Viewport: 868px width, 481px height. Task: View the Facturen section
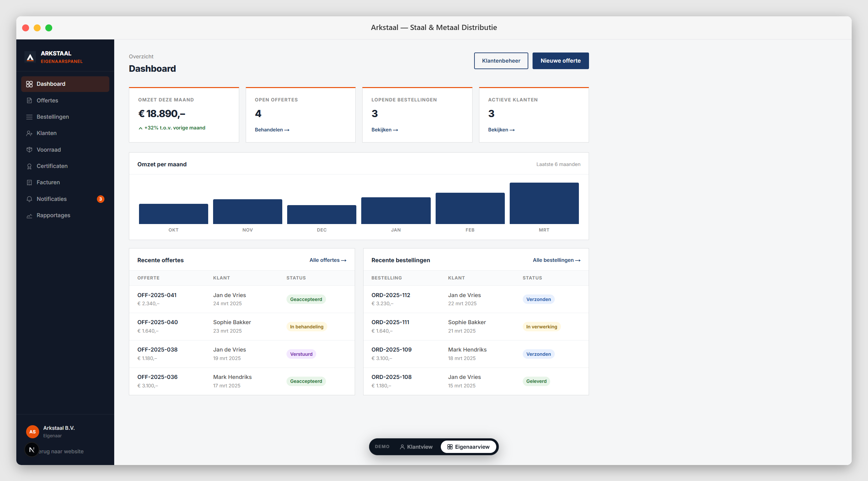click(x=49, y=182)
